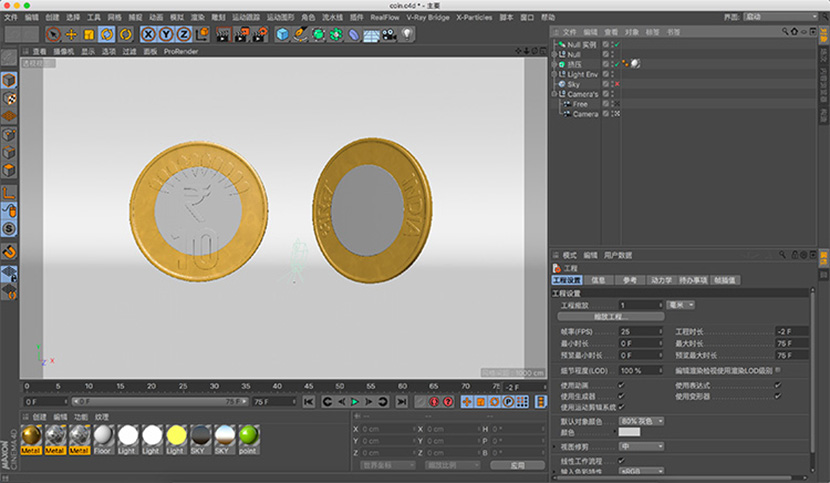Click the X-axis lock icon

148,34
